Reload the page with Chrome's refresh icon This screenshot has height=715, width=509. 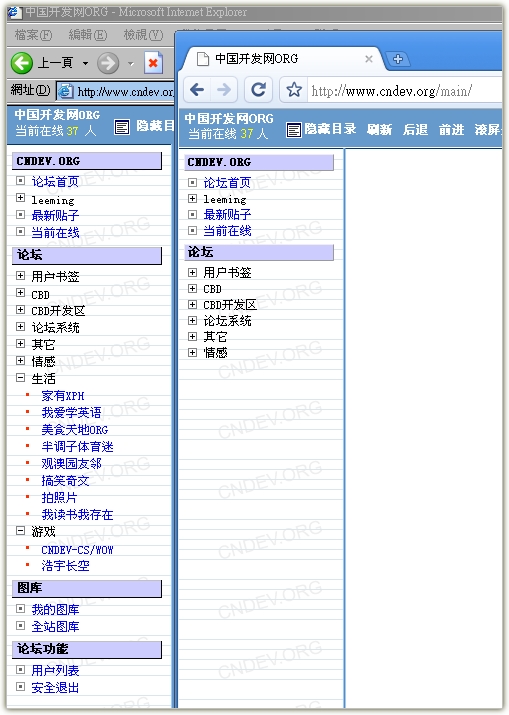coord(258,89)
